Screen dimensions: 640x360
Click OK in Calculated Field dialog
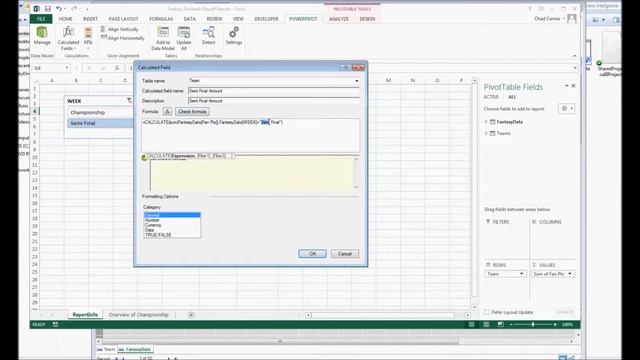coord(312,253)
